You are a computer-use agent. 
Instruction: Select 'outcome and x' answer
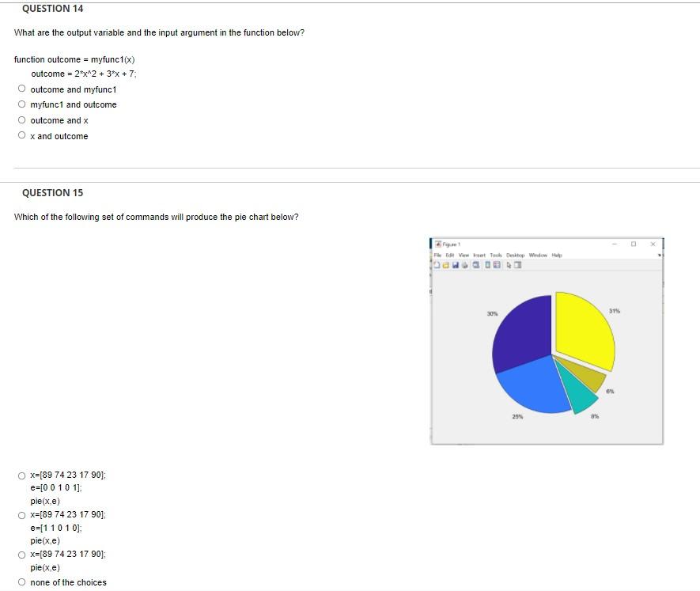(x=22, y=119)
